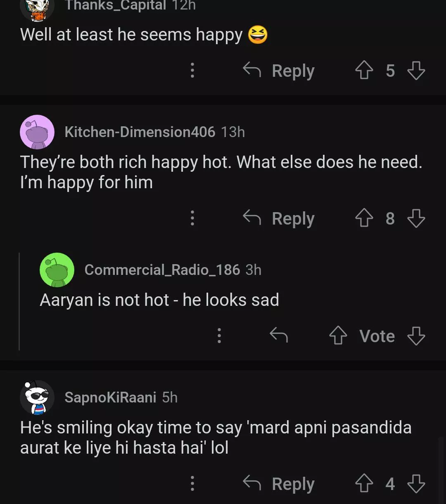Upvote Thanks_Capital's comment

point(364,71)
